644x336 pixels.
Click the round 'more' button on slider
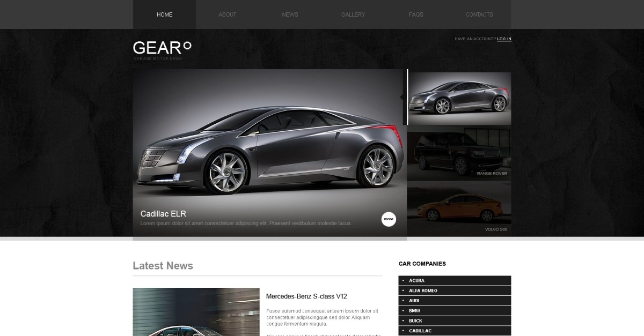coord(389,219)
